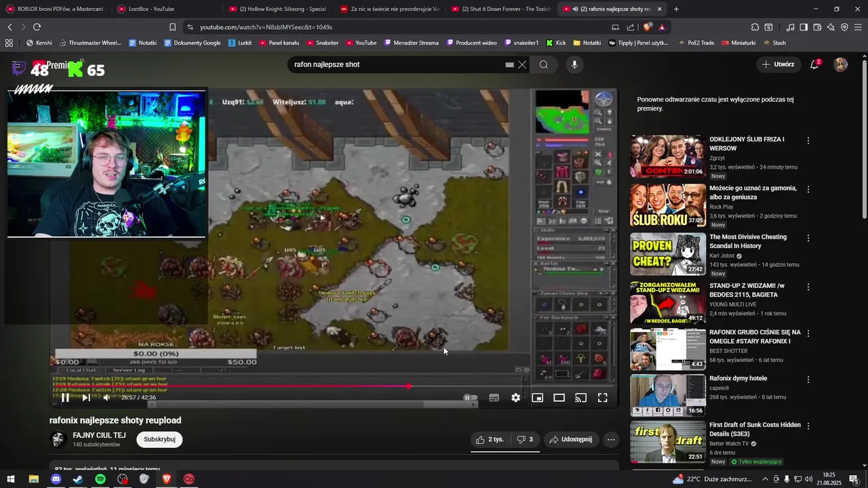868x488 pixels.
Task: Click the red playhead marker on timeline
Action: (x=408, y=386)
